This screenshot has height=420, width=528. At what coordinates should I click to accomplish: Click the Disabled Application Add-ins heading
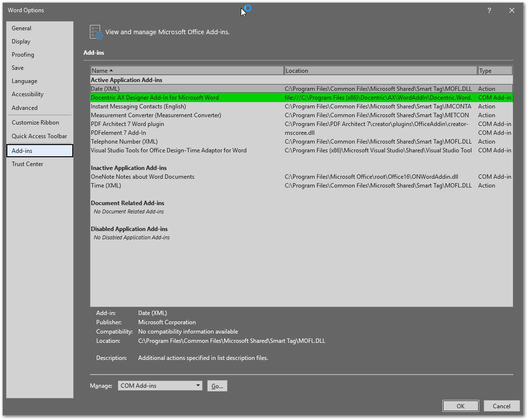coord(129,229)
